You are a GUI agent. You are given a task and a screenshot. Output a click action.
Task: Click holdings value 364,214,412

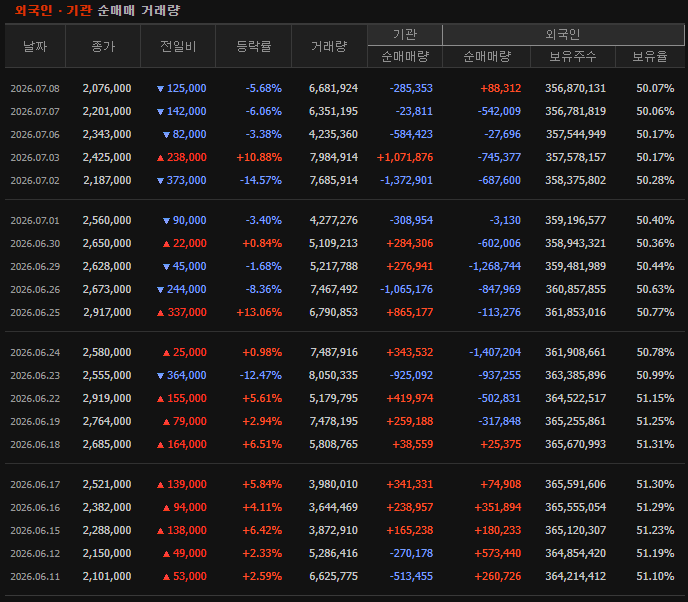pyautogui.click(x=575, y=576)
